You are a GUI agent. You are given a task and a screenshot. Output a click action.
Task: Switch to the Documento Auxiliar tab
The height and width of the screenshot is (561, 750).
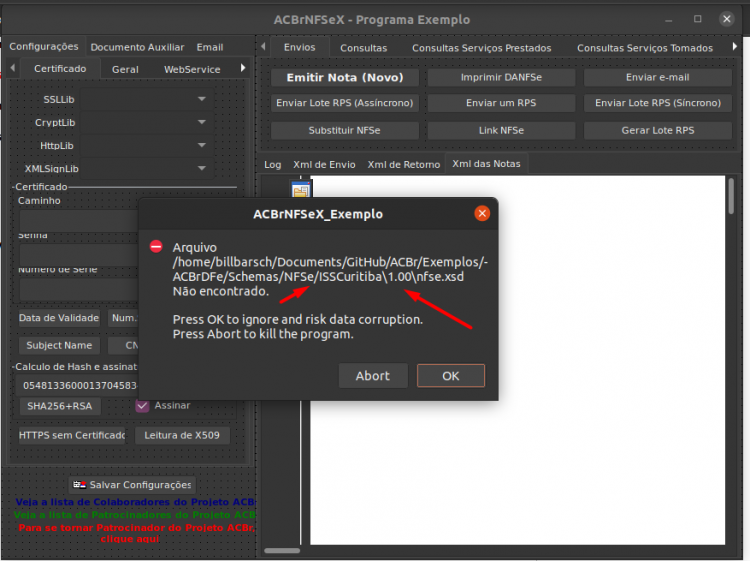pyautogui.click(x=137, y=47)
